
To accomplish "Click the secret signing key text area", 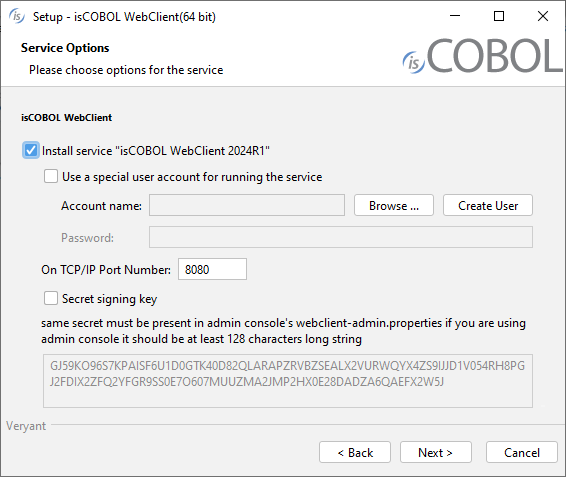I will click(x=288, y=381).
